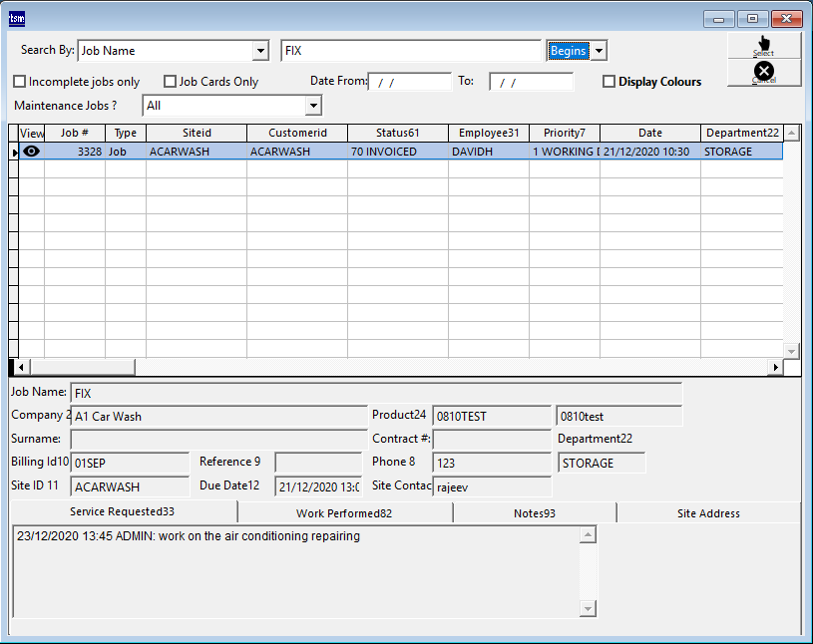Click the Cancel X icon button
Screen dimensions: 813x644
[x=764, y=72]
